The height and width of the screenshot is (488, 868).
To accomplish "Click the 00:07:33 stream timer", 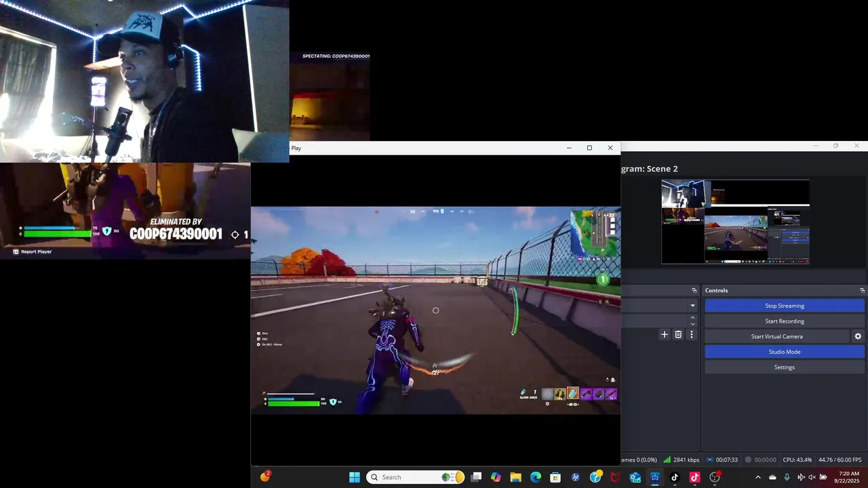I will pyautogui.click(x=722, y=460).
